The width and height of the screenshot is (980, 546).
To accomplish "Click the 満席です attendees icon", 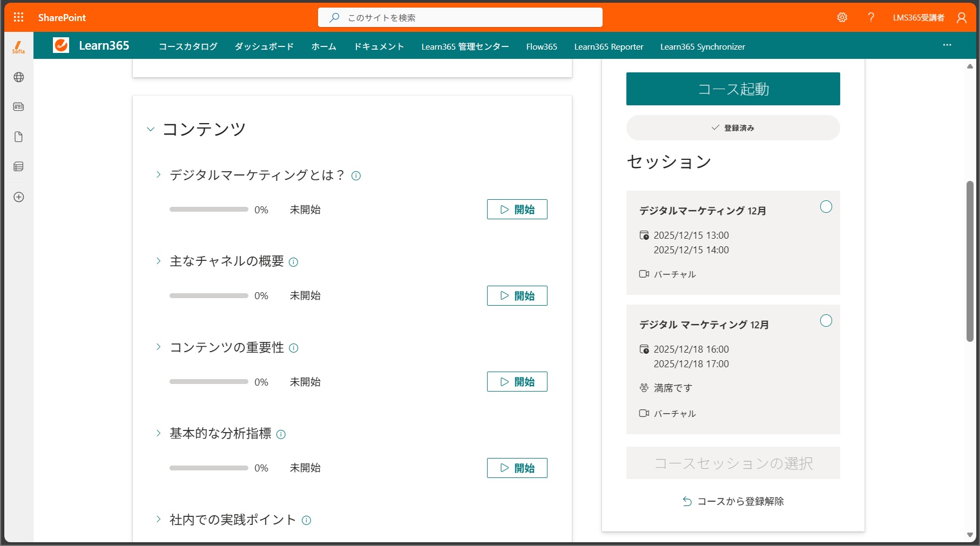I will (644, 388).
